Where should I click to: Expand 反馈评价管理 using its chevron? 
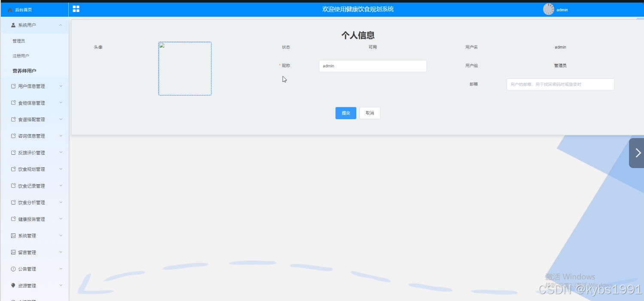click(61, 153)
